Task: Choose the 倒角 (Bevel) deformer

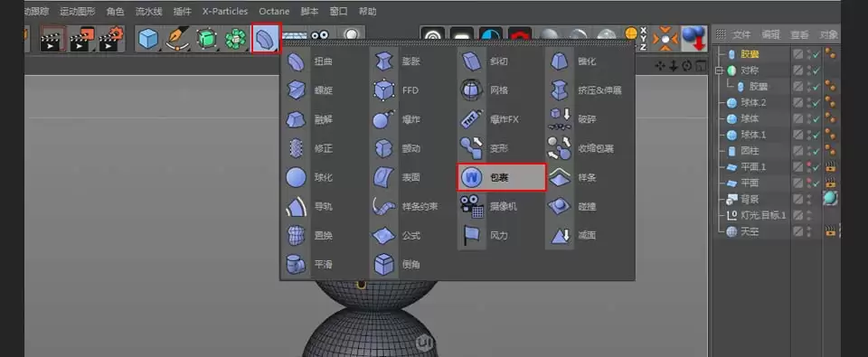Action: click(x=399, y=265)
